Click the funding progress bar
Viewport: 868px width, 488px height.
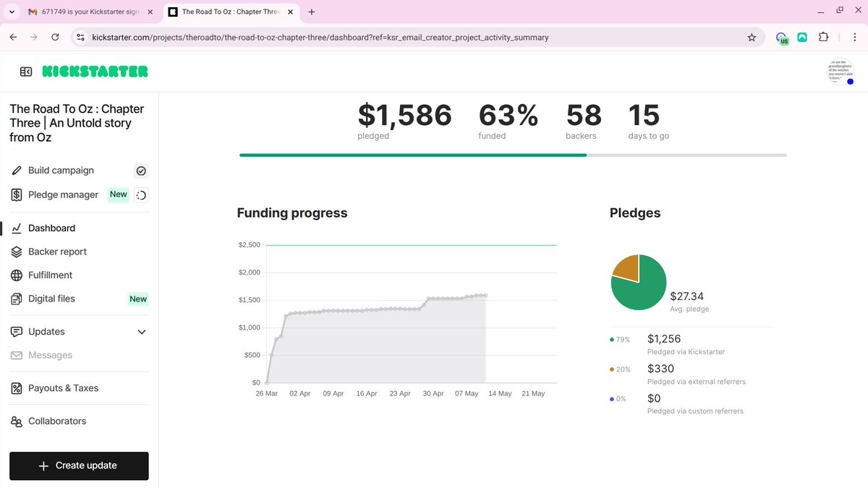point(513,155)
